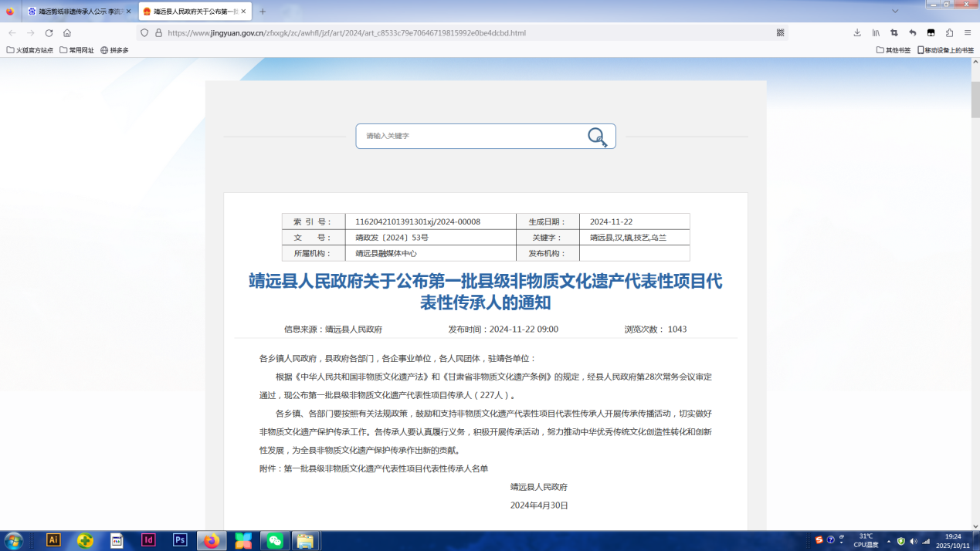Click the QR code icon in address bar

click(x=780, y=33)
